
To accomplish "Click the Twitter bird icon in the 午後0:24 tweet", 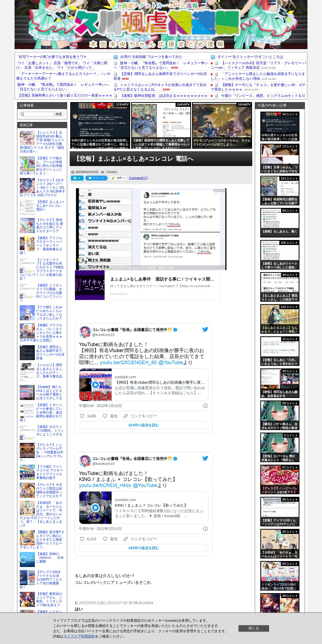I will coord(205,330).
